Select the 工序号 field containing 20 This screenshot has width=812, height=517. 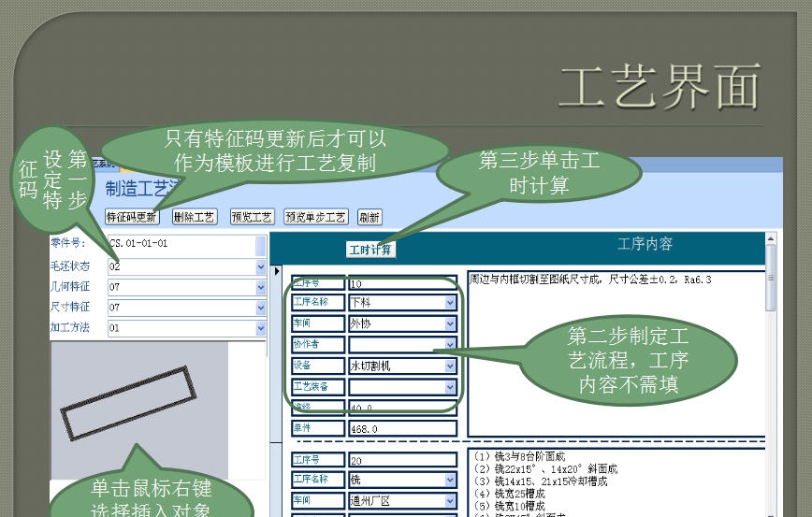coord(401,460)
